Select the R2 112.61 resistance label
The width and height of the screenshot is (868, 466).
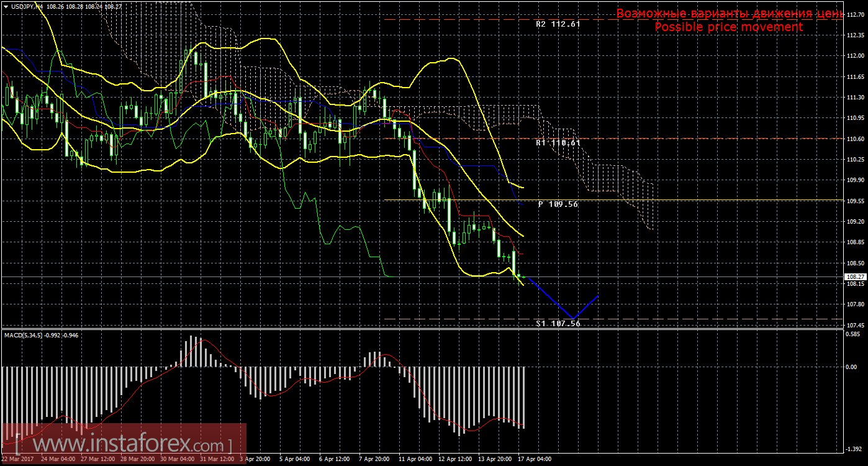coord(558,25)
